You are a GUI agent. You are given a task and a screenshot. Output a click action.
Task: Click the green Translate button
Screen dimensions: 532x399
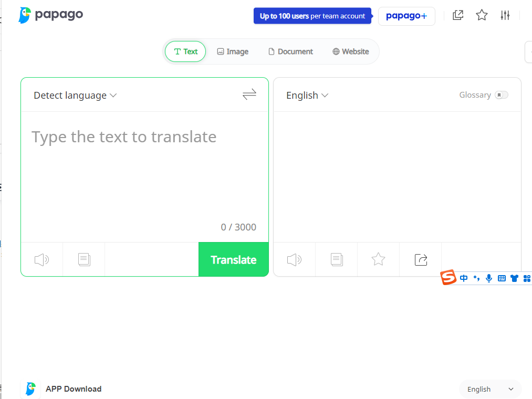pos(233,259)
